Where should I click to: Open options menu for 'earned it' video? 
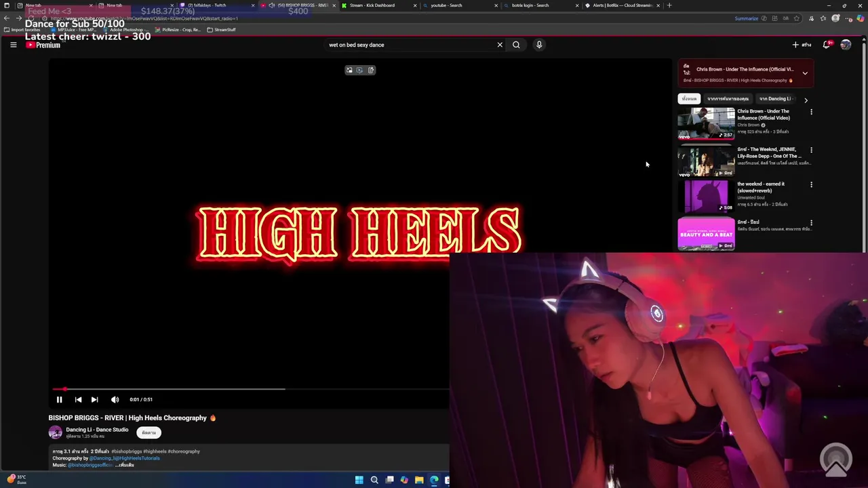pos(811,184)
